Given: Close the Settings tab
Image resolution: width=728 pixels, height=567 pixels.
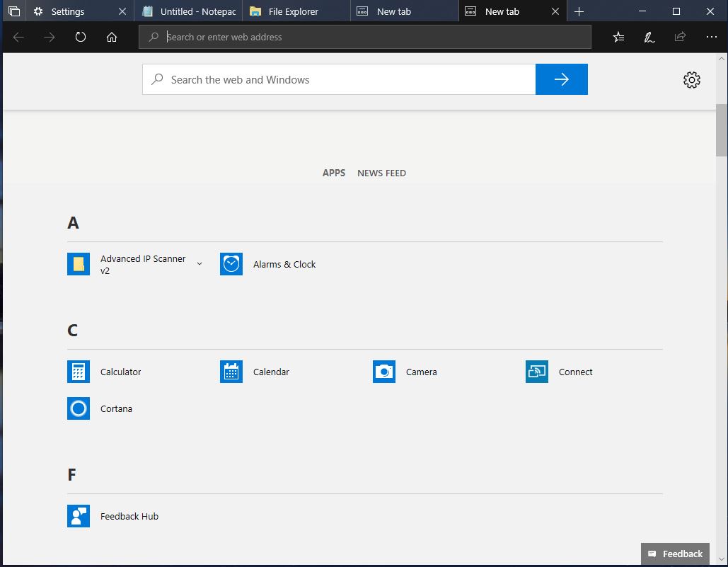Looking at the screenshot, I should 122,11.
